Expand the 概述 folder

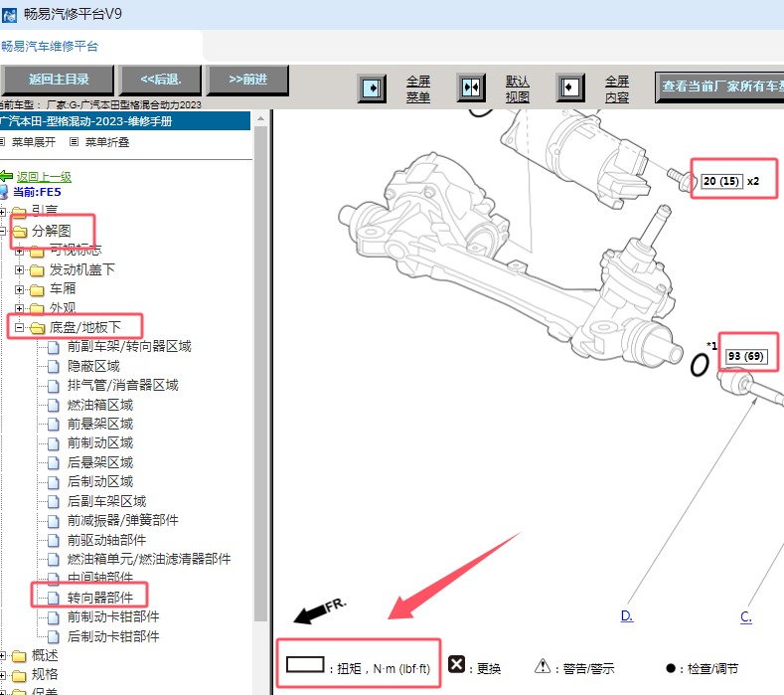coord(3,655)
